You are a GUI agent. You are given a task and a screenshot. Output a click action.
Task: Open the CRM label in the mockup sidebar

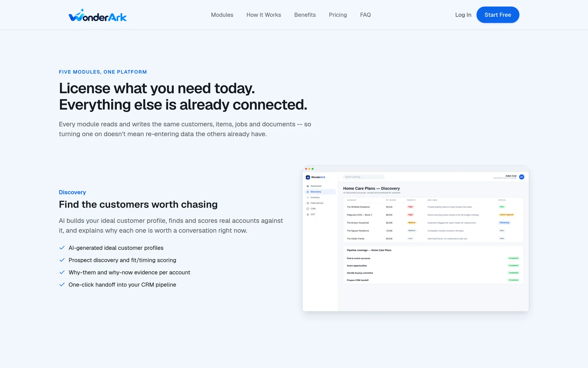coord(313,209)
